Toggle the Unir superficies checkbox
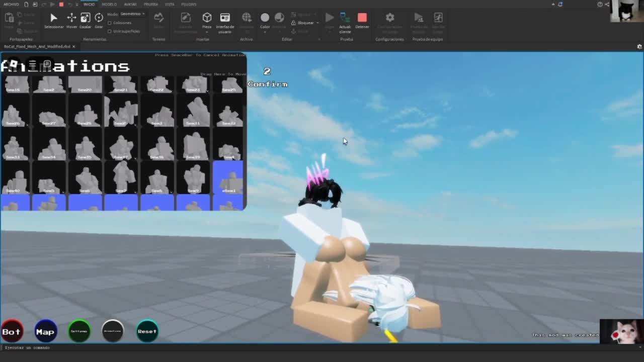The image size is (644, 362). coord(110,31)
